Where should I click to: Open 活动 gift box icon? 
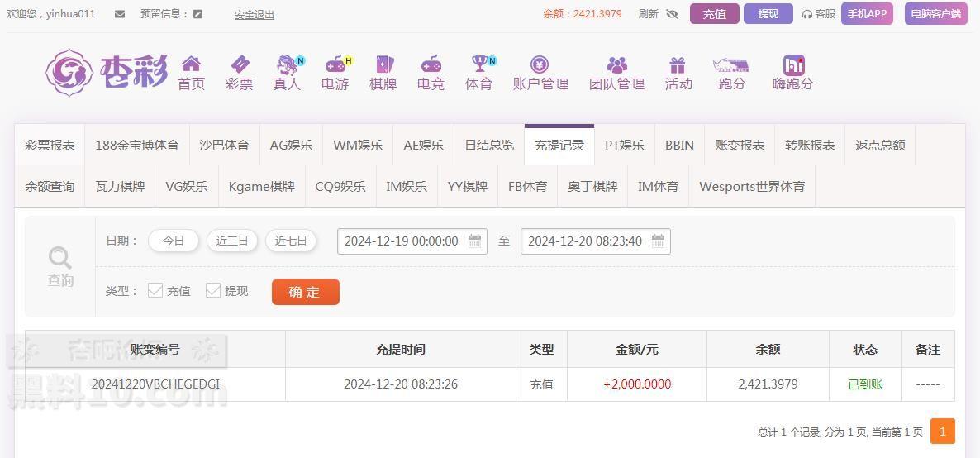point(678,64)
